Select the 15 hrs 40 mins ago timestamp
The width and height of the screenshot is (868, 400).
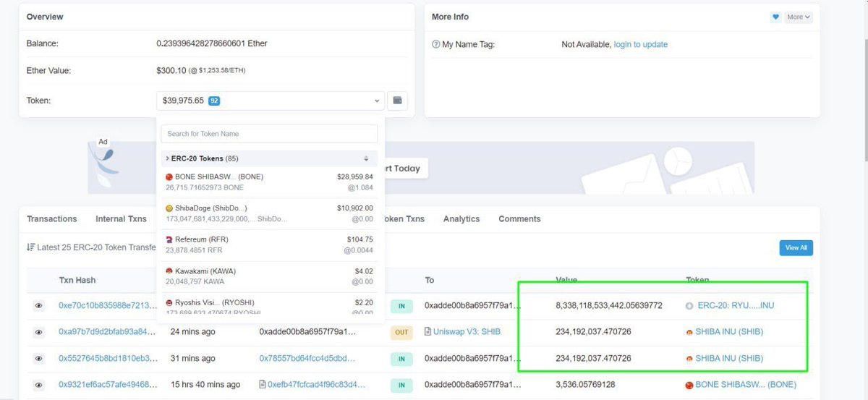205,384
